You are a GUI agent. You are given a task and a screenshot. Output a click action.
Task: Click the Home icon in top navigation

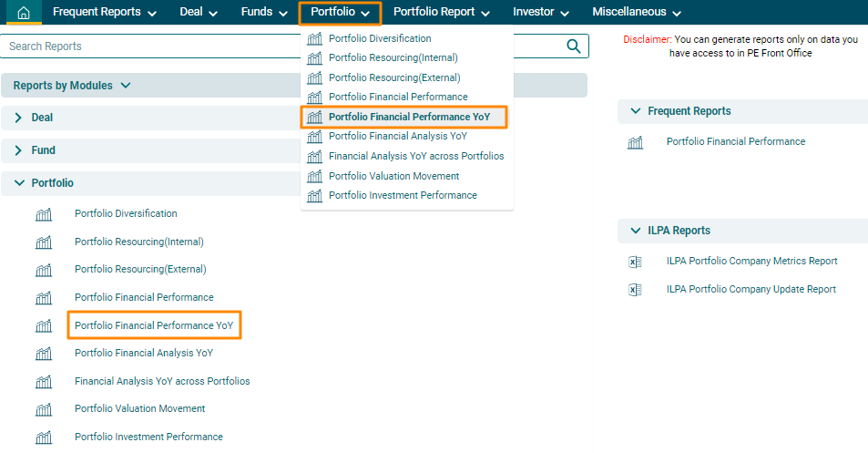click(24, 13)
